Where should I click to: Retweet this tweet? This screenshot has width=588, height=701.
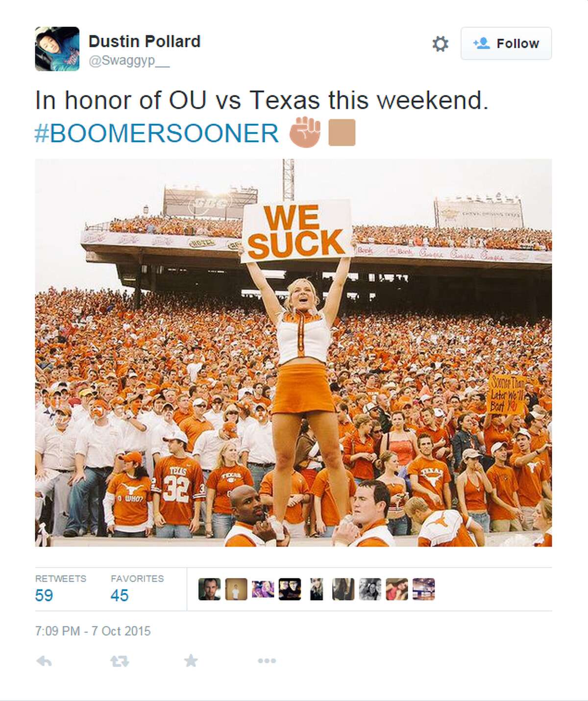coord(120,661)
